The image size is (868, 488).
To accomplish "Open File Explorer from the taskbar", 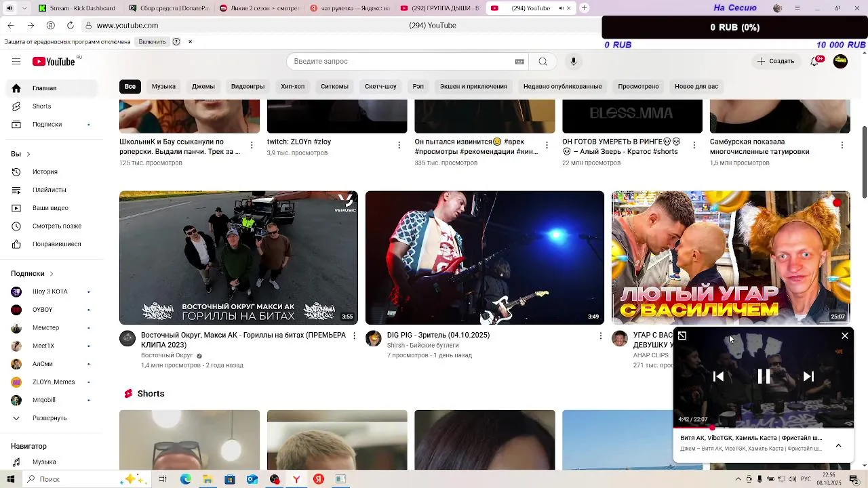I will [x=208, y=479].
